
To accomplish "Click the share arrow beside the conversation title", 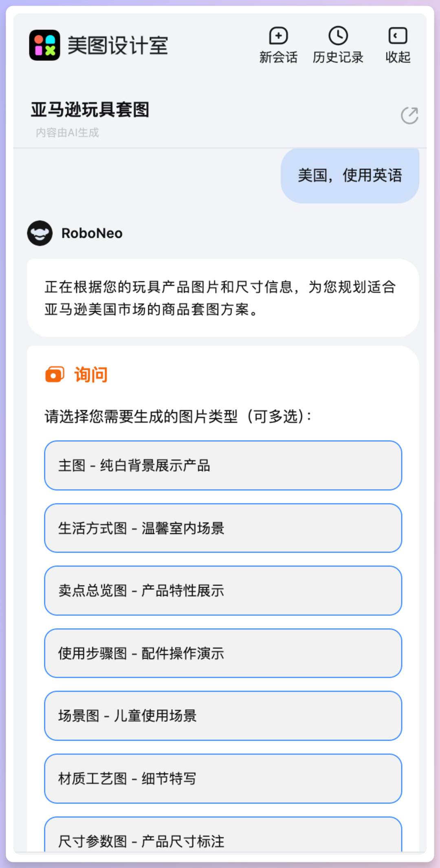I will click(410, 115).
